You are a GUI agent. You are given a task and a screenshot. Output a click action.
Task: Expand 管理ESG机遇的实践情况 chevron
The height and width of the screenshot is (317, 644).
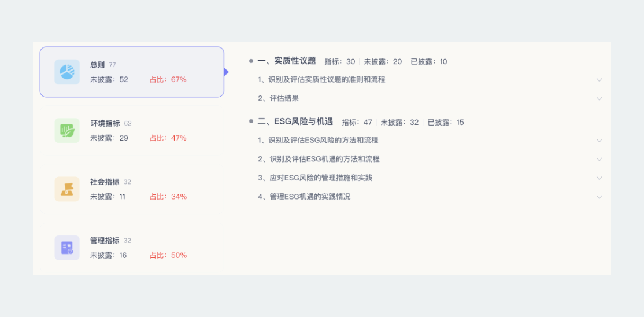(599, 197)
